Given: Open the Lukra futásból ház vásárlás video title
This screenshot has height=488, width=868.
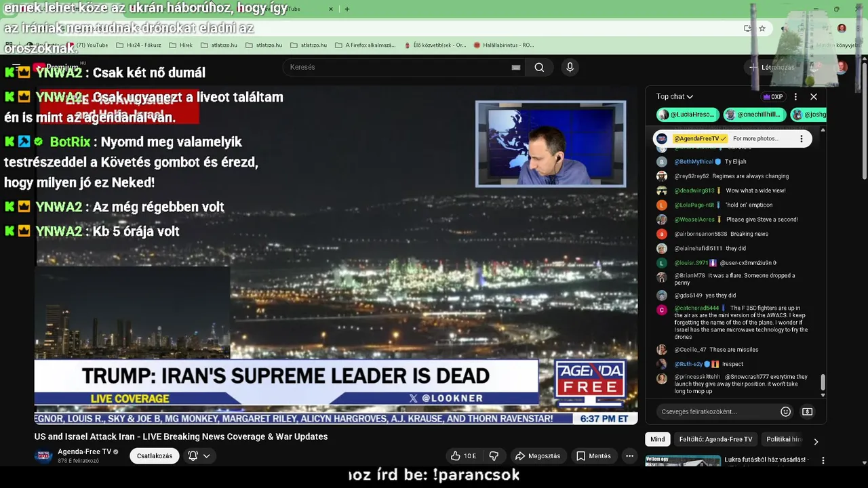Looking at the screenshot, I should click(x=766, y=460).
